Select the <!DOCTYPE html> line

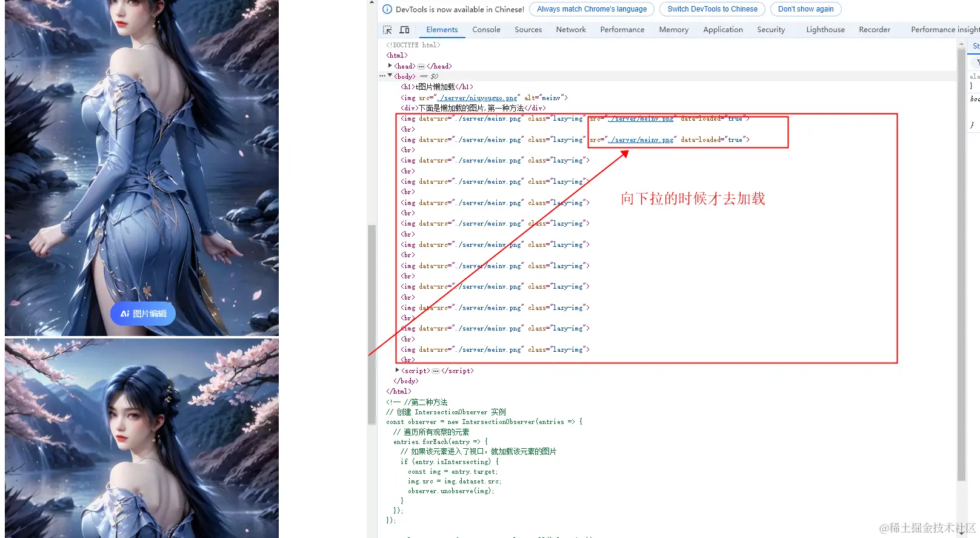click(x=413, y=45)
